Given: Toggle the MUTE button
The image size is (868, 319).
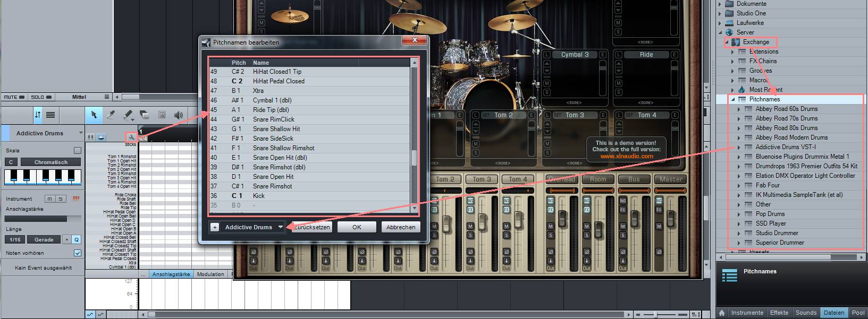Looking at the screenshot, I should pos(14,97).
